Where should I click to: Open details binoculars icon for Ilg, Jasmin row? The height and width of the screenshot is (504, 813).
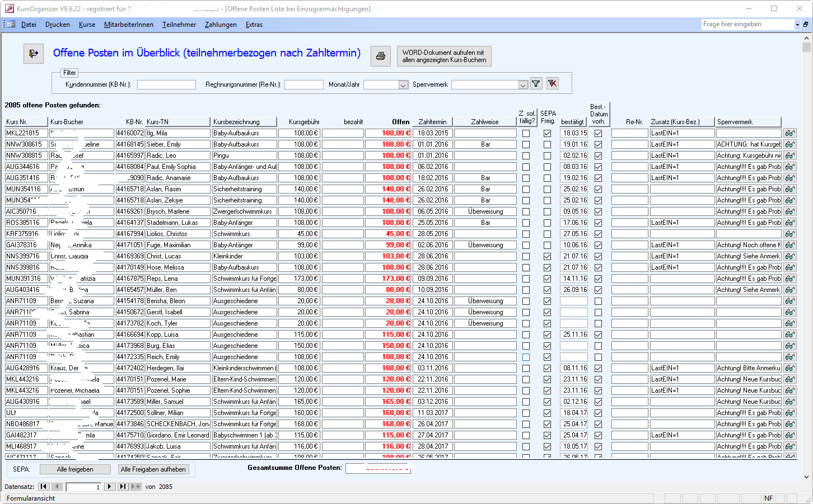(x=789, y=133)
